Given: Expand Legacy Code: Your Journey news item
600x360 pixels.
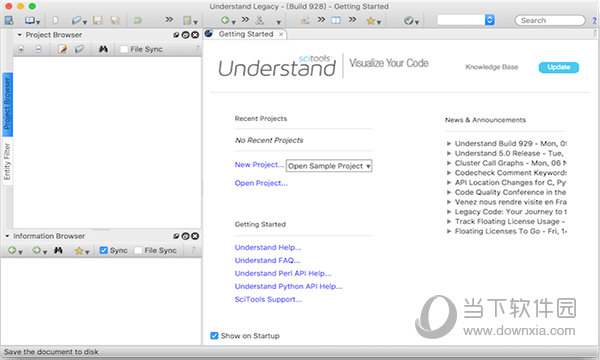Looking at the screenshot, I should [x=449, y=212].
